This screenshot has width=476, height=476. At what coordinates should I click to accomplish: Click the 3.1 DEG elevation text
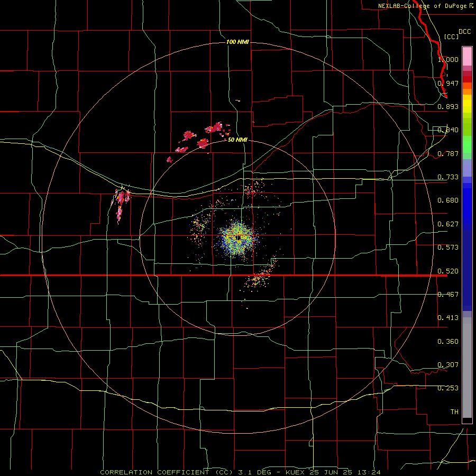(x=255, y=472)
